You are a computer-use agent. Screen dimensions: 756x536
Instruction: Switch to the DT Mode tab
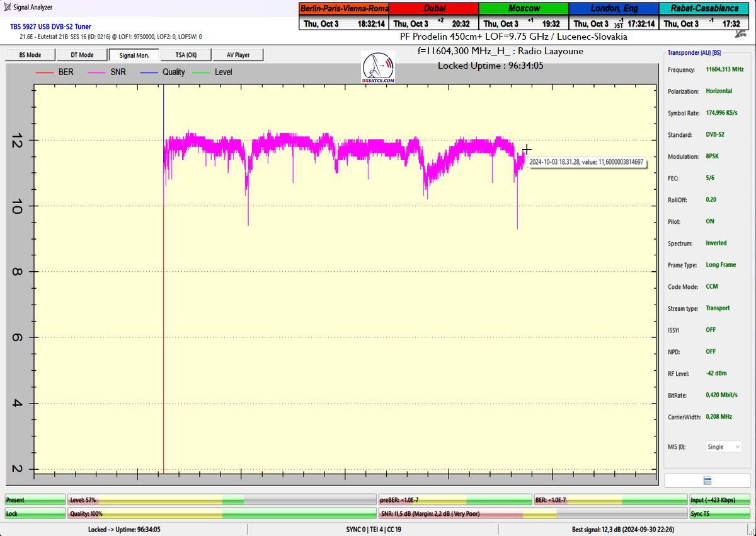tap(81, 55)
